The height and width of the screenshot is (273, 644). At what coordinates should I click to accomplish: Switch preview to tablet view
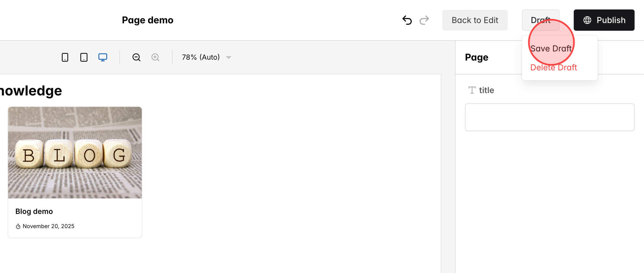pos(84,57)
